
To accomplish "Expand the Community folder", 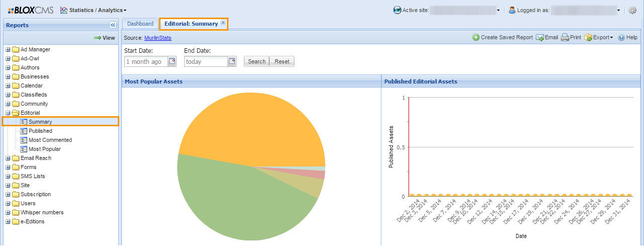I will [x=8, y=104].
